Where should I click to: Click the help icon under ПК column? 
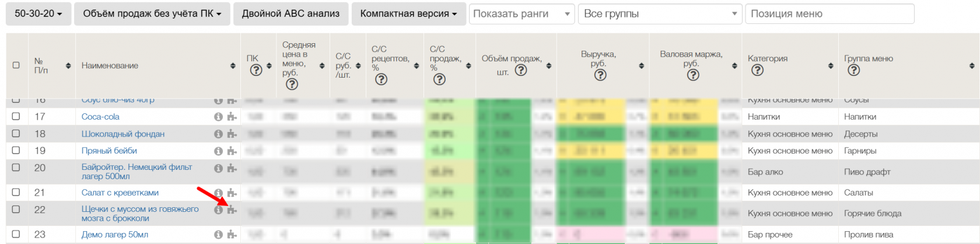256,70
